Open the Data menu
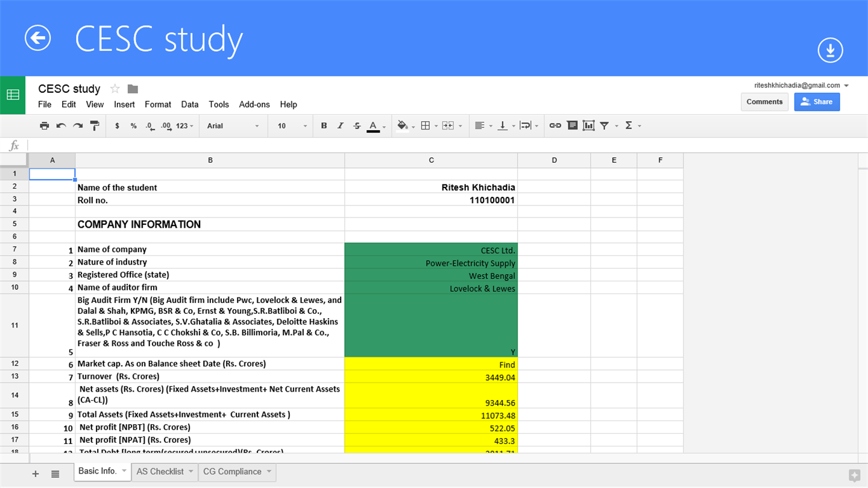Viewport: 868px width, 488px height. tap(190, 104)
